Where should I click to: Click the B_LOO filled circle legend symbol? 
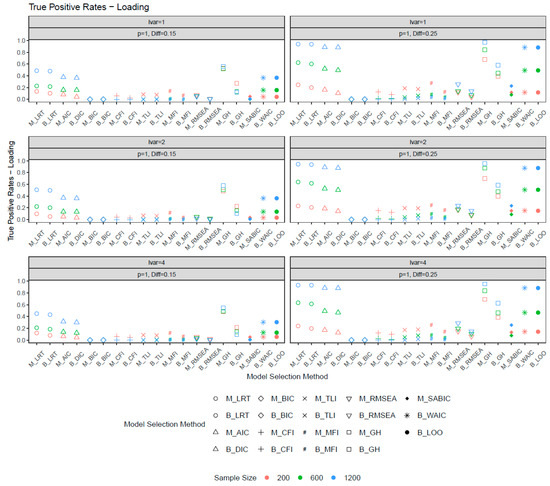tap(407, 432)
